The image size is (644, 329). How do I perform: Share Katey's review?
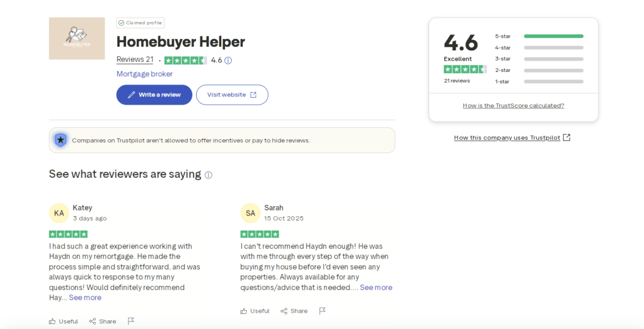[x=103, y=321]
